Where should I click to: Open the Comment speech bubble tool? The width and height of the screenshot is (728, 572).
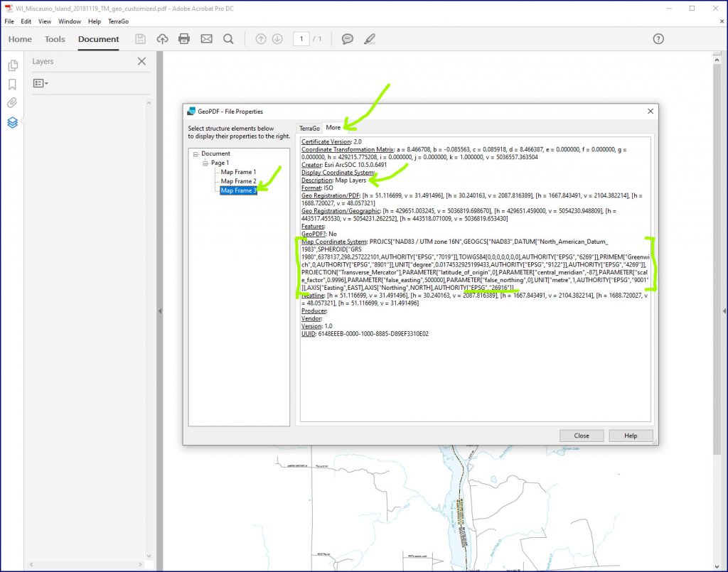point(347,39)
